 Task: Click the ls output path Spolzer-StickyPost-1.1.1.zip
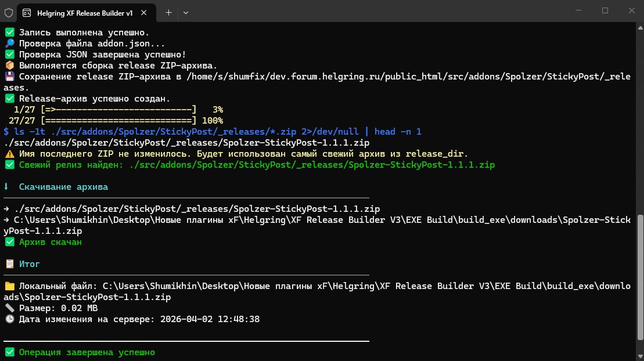pos(186,143)
